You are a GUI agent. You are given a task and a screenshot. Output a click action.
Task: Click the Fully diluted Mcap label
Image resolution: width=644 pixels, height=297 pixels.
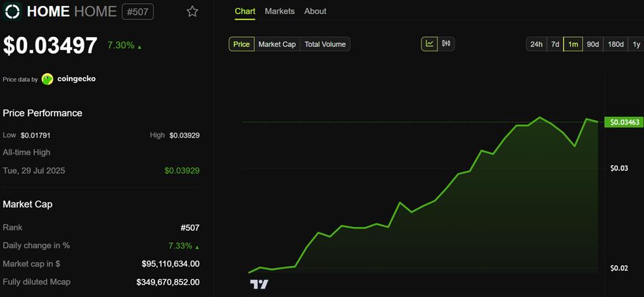point(36,282)
